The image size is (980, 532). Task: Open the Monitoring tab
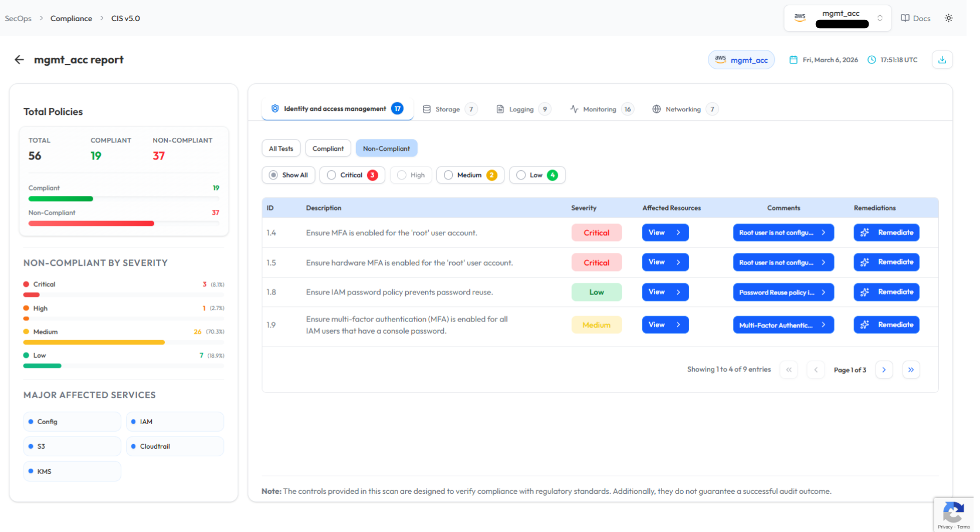pos(599,109)
